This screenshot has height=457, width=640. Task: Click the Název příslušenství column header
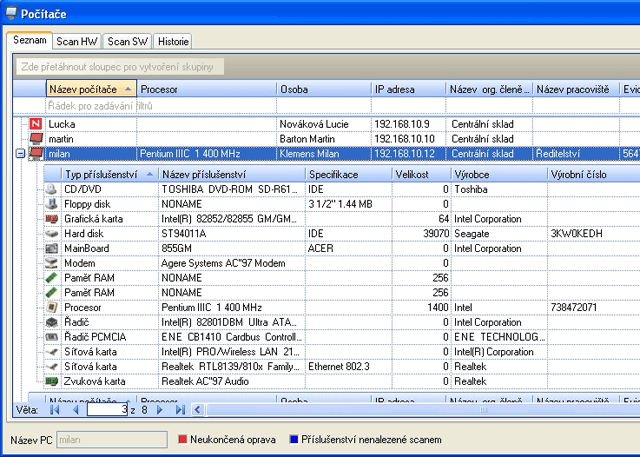tap(232, 175)
